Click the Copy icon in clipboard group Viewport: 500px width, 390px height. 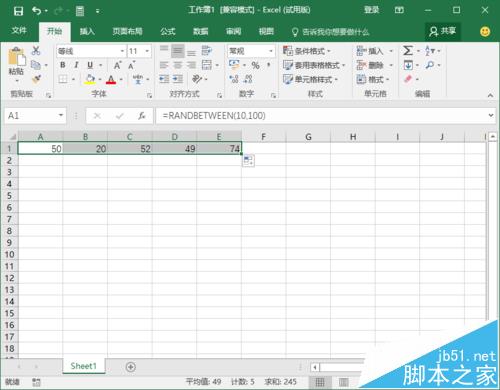(x=36, y=65)
